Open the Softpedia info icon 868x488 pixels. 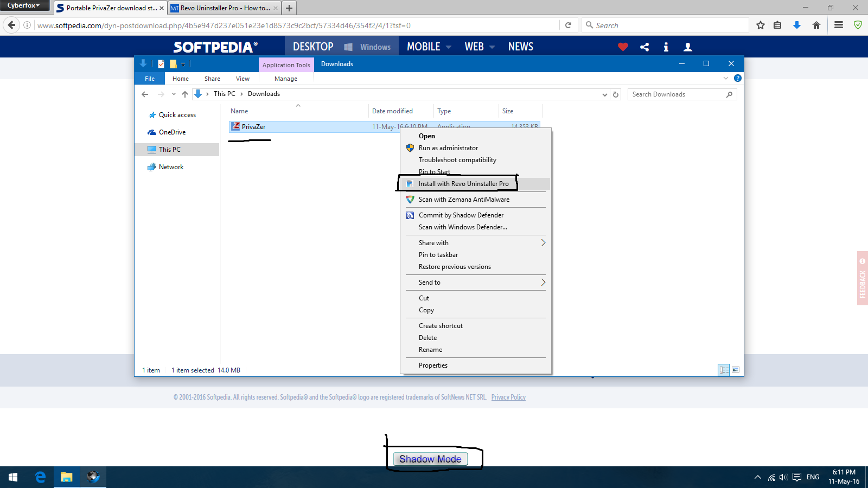(x=666, y=47)
